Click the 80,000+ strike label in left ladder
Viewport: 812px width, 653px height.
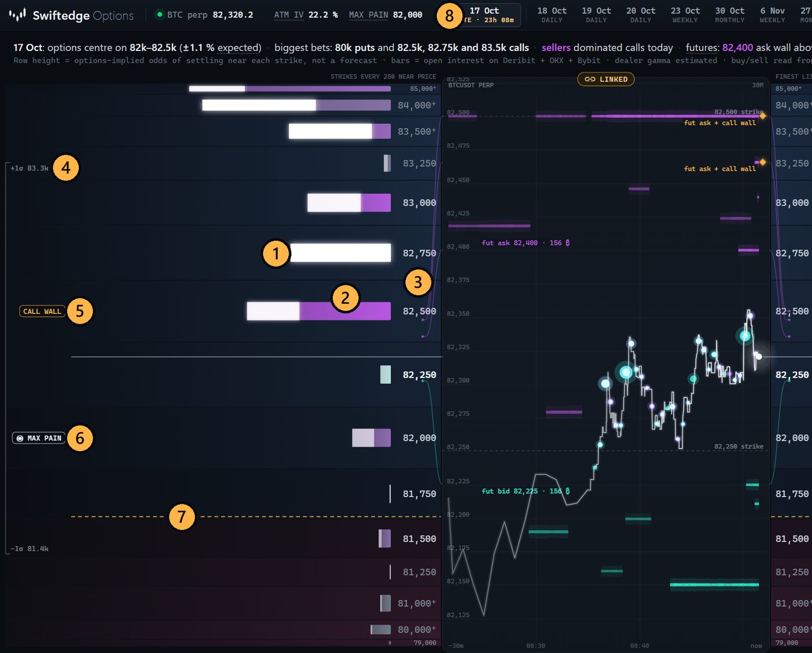point(417,630)
